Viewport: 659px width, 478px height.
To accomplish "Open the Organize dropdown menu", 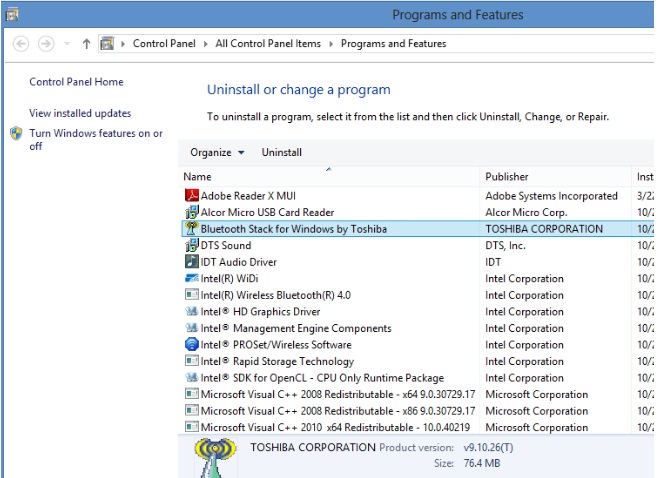I will click(217, 153).
